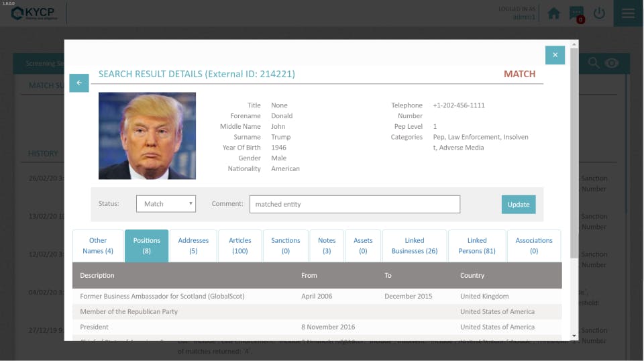
Task: Click the power logout icon
Action: pos(599,13)
